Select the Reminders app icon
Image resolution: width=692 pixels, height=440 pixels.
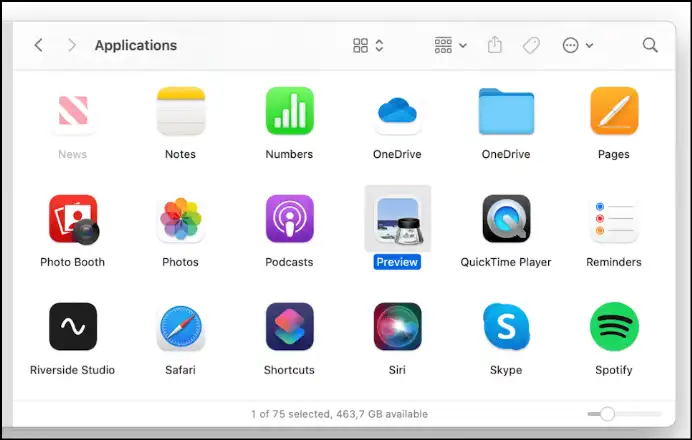(614, 219)
